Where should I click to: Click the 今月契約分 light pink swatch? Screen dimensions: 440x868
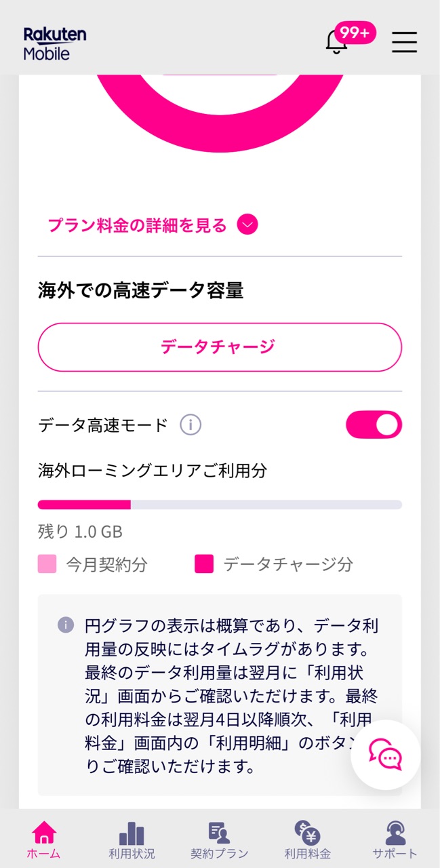click(47, 564)
